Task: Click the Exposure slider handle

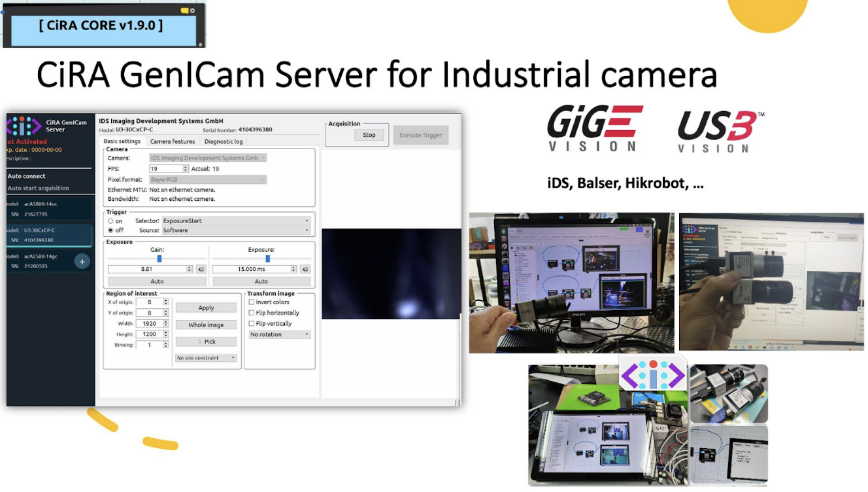Action: 268,258
